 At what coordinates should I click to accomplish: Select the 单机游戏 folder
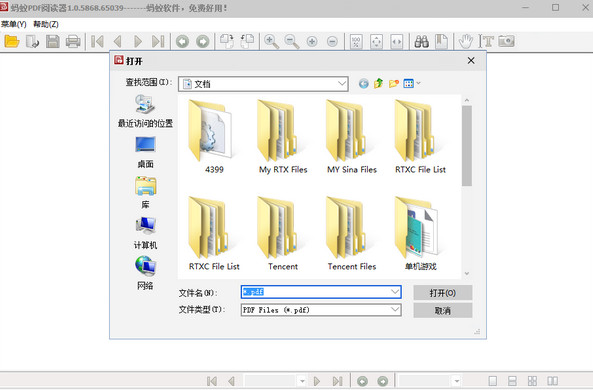(x=421, y=233)
